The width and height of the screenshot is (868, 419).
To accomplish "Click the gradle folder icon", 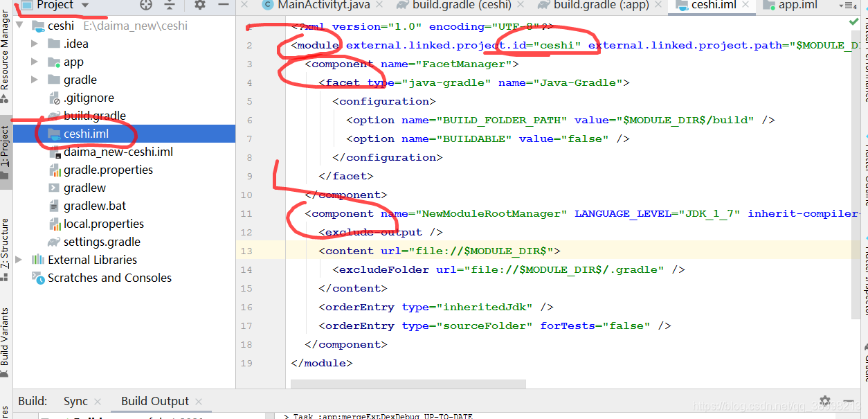I will (x=54, y=80).
